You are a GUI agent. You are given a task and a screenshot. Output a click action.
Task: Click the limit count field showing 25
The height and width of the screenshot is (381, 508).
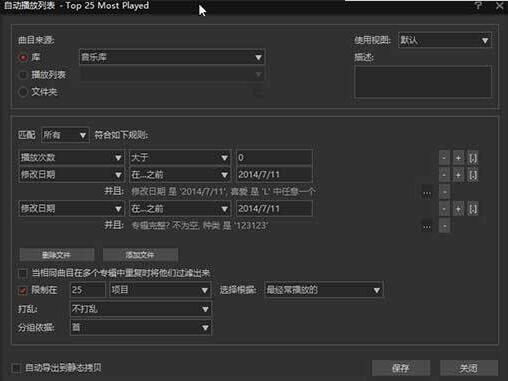tap(88, 290)
